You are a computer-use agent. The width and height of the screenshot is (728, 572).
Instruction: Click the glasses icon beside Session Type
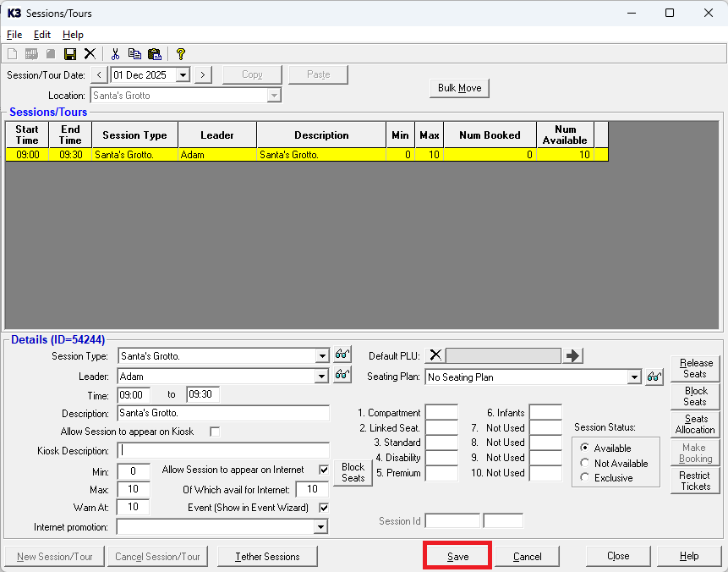point(342,355)
